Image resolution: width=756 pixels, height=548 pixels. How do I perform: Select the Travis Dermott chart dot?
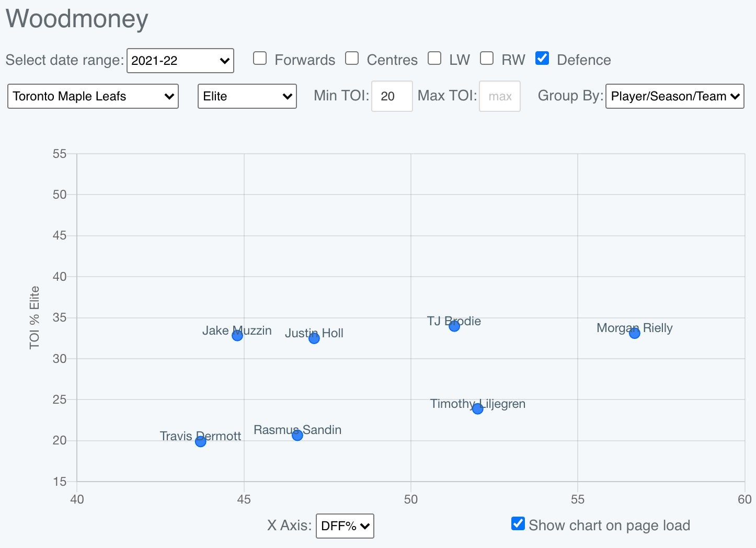click(200, 441)
